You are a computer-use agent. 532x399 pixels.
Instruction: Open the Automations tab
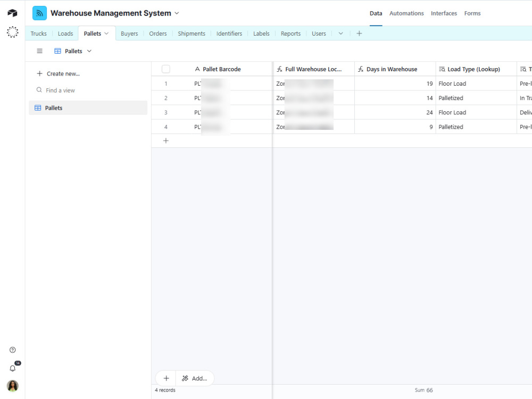pyautogui.click(x=406, y=13)
